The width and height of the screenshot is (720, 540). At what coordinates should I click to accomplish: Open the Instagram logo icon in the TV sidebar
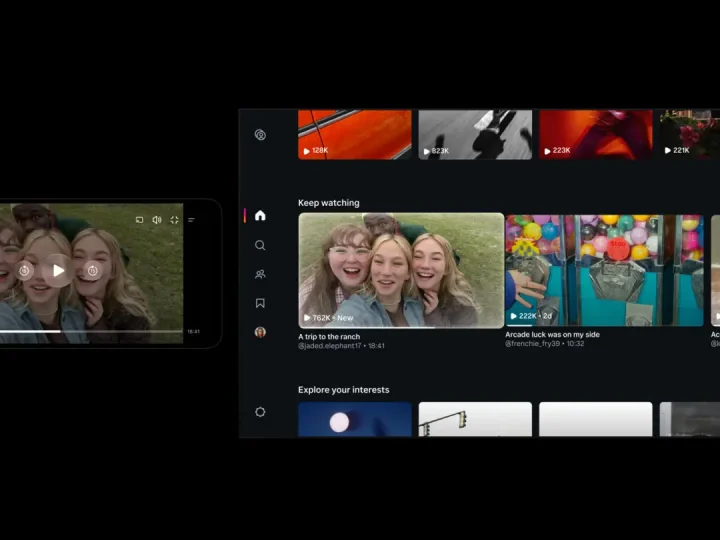[x=260, y=135]
